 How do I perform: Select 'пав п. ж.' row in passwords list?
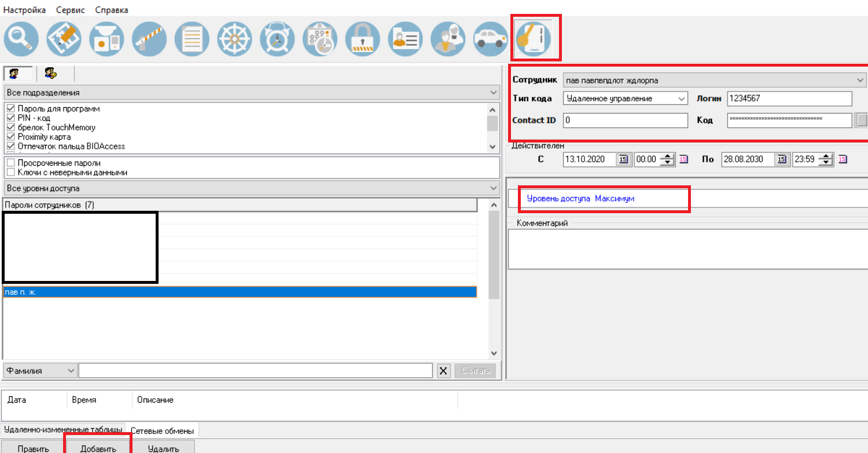pyautogui.click(x=240, y=292)
